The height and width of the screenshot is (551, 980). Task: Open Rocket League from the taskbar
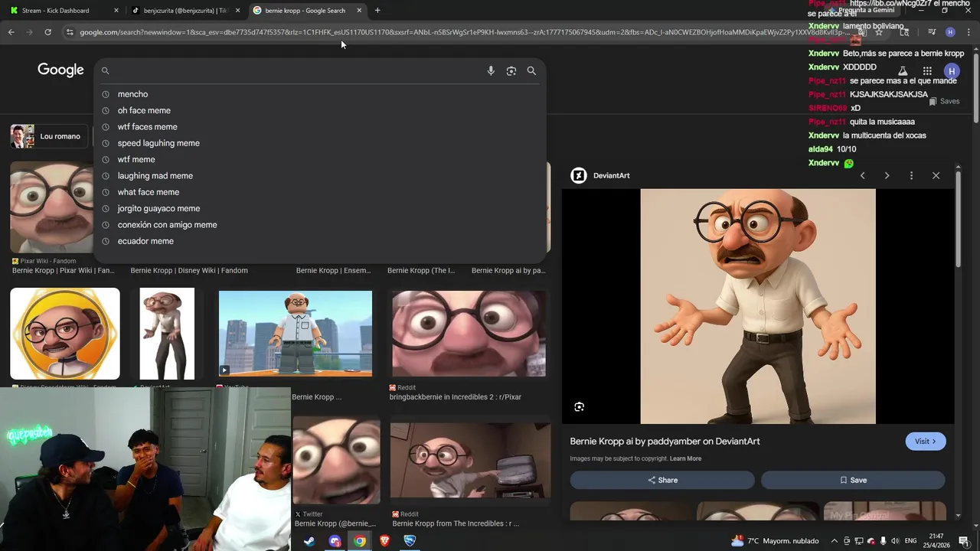click(410, 541)
